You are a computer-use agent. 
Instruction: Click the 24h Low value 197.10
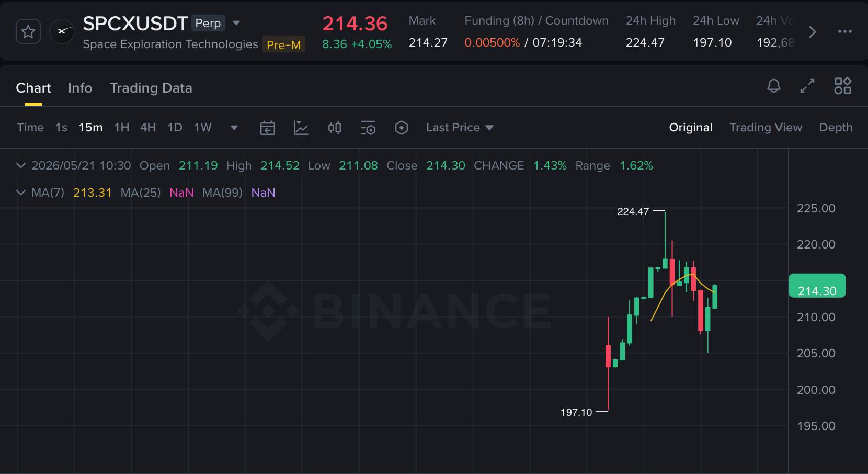[x=712, y=42]
